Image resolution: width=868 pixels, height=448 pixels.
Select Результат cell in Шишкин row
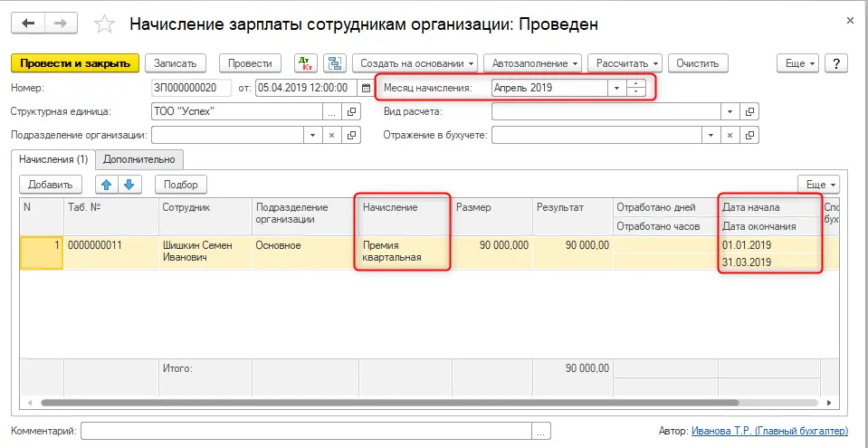(x=572, y=252)
